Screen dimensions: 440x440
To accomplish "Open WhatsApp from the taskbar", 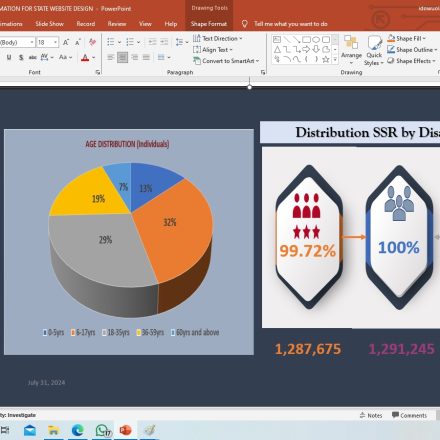I will 103,430.
